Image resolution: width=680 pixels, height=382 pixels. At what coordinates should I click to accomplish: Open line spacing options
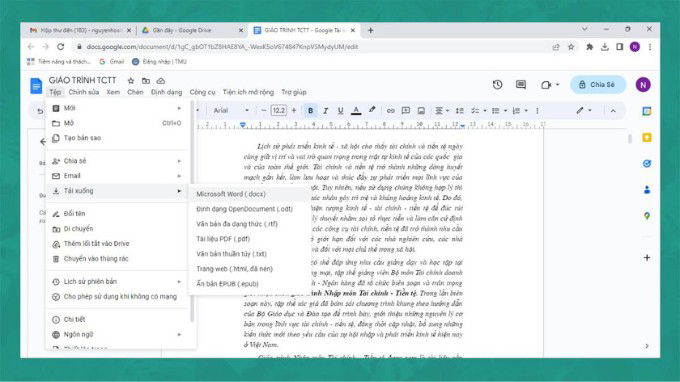click(460, 111)
